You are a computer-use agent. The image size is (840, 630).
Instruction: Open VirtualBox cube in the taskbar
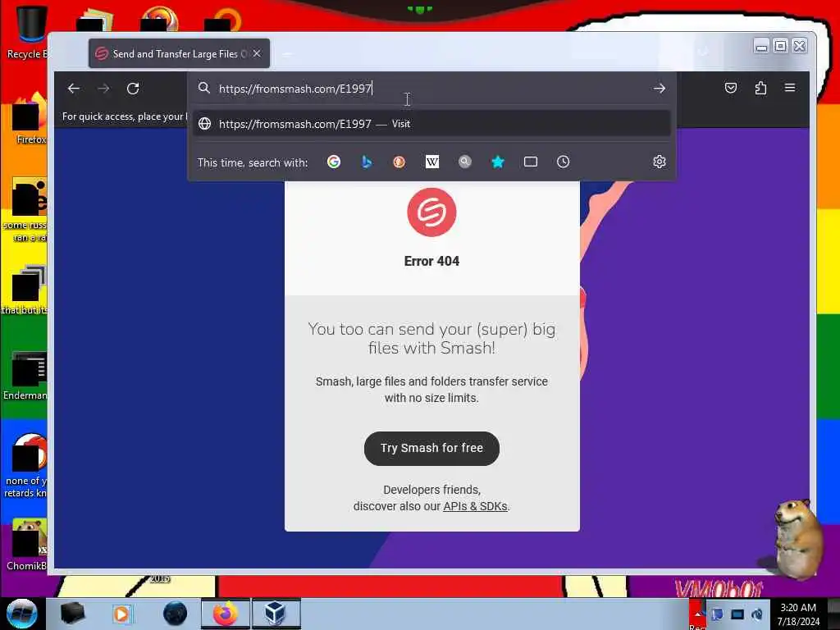[276, 614]
